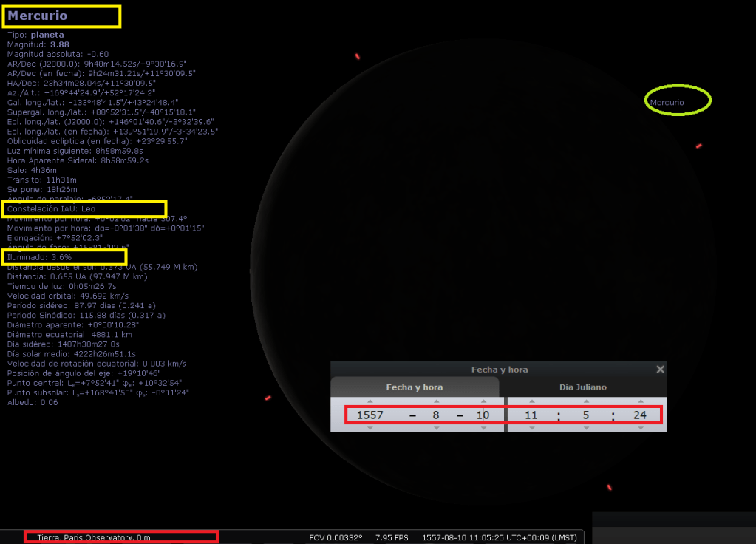This screenshot has width=756, height=544.
Task: Click the Tierra, Paris Observatory location text
Action: [94, 537]
